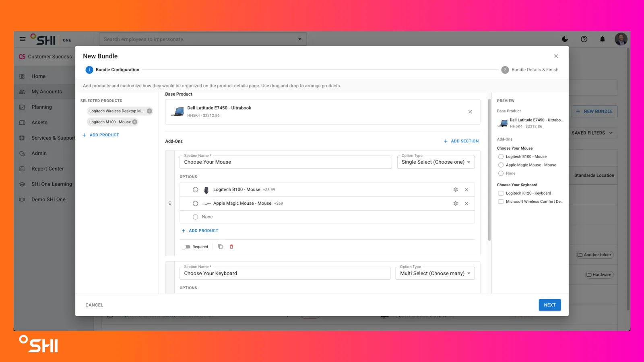Edit Choose Your Keyboard section name field
The image size is (644, 362).
click(285, 273)
